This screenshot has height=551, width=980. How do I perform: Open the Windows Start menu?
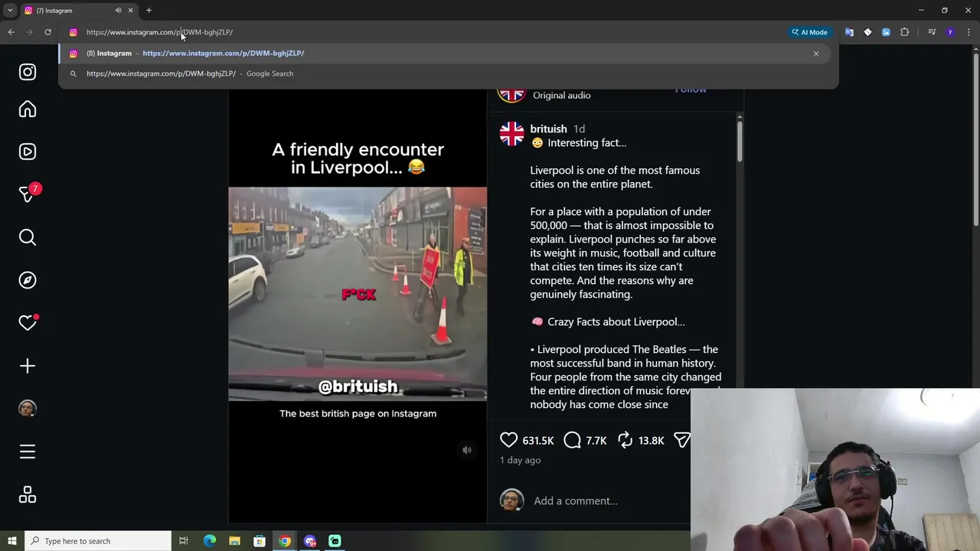click(x=11, y=541)
